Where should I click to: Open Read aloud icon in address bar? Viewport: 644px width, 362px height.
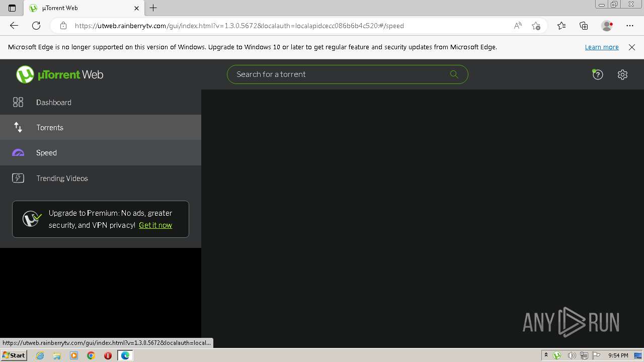click(518, 26)
